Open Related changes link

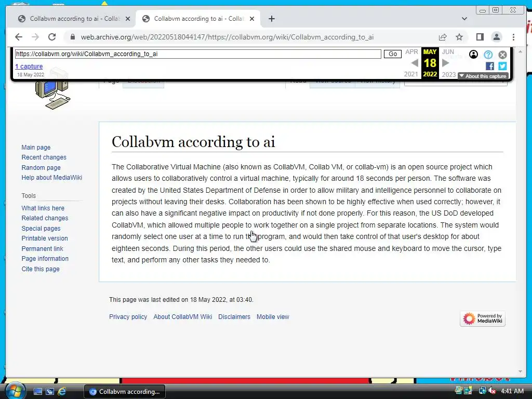pyautogui.click(x=45, y=218)
